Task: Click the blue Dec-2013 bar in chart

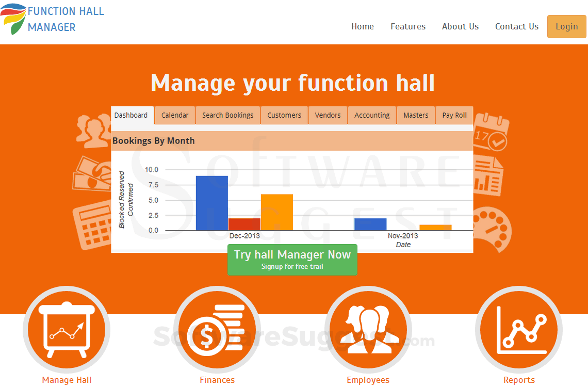Action: click(x=211, y=203)
